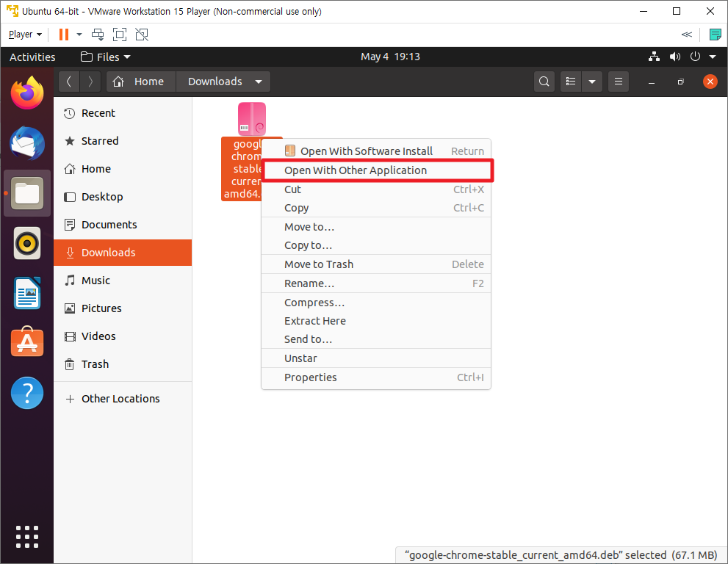Show applications grid in the dock
Image resolution: width=728 pixels, height=564 pixels.
coord(27,537)
